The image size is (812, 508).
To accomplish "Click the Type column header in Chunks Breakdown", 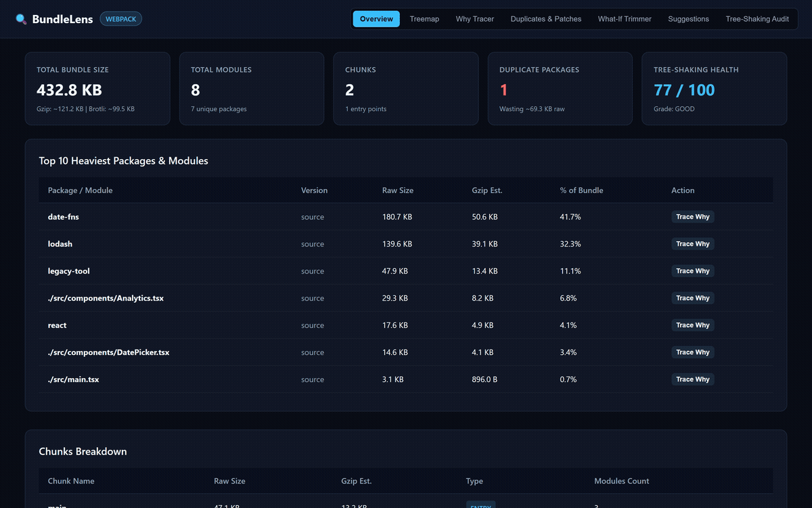I will [474, 481].
